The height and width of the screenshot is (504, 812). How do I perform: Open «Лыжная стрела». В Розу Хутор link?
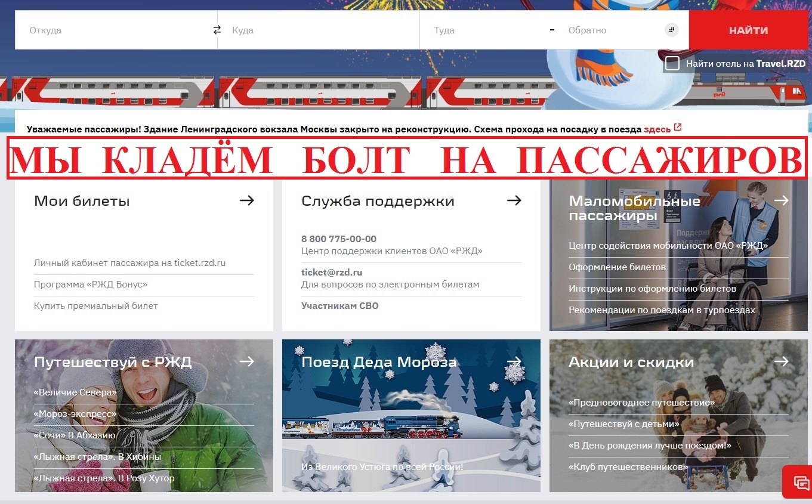point(104,478)
